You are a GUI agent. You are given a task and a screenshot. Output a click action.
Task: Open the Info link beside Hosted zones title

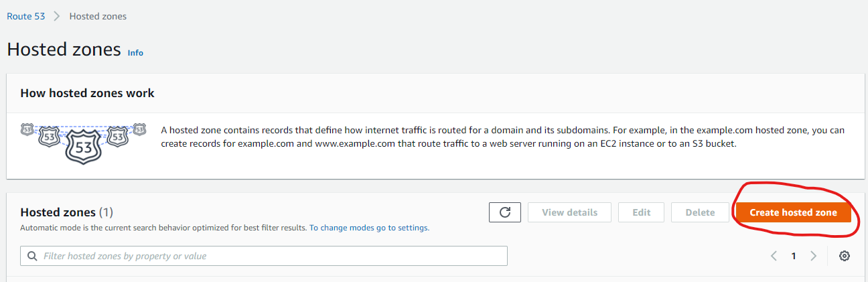135,52
